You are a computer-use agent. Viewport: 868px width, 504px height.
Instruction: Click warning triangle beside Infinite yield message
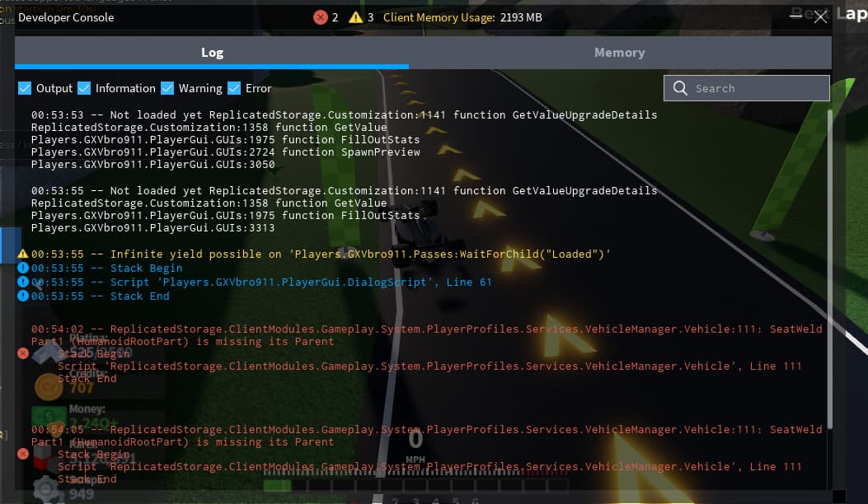pos(23,254)
